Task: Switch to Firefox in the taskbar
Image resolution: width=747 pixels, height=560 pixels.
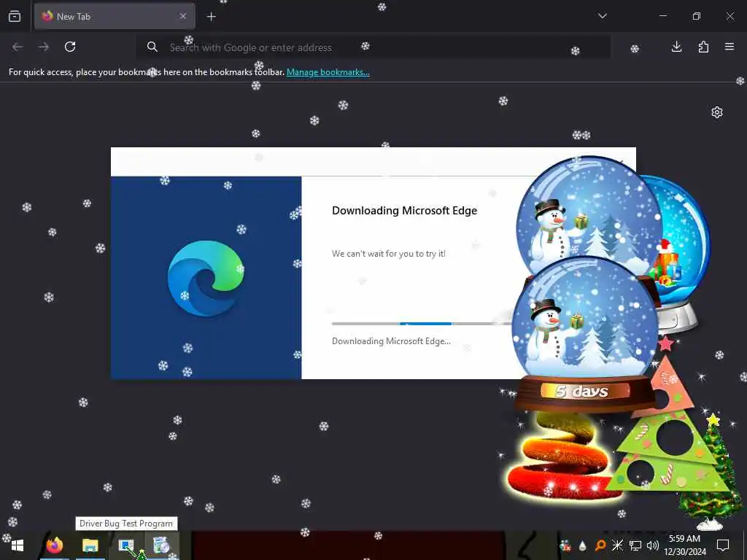Action: pyautogui.click(x=54, y=545)
